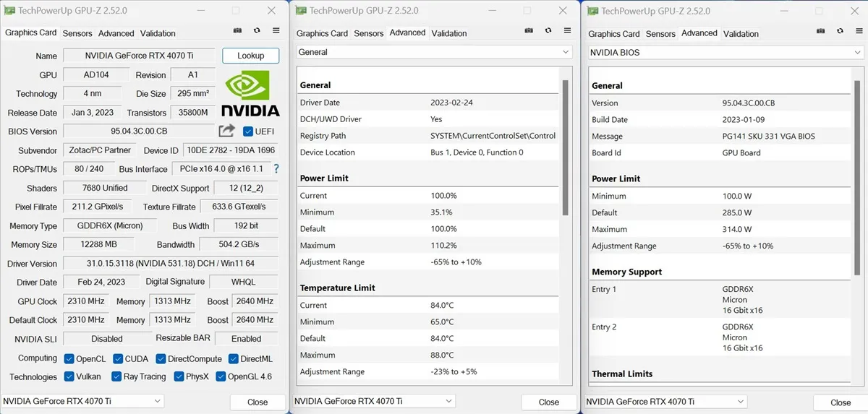Screen dimensions: 868x414
Task: Toggle the OpenCL checkbox
Action: [69, 358]
